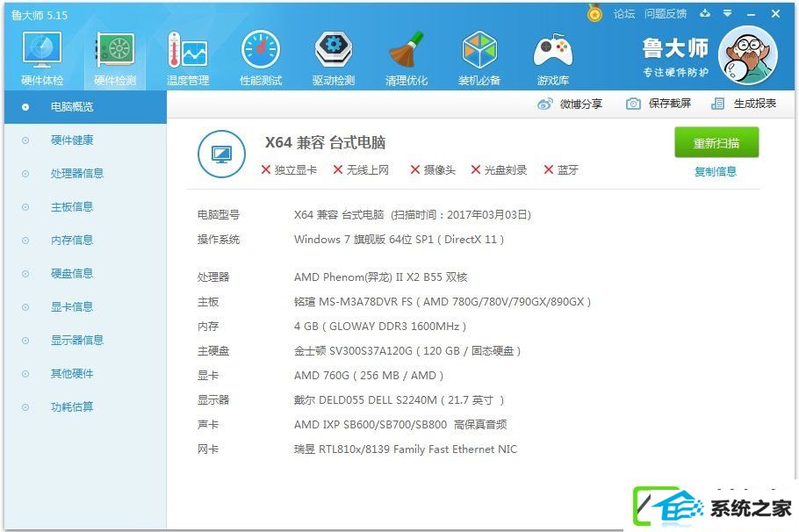Click the heading "X64 兼容 台式电脑"
The height and width of the screenshot is (532, 799).
tap(325, 143)
